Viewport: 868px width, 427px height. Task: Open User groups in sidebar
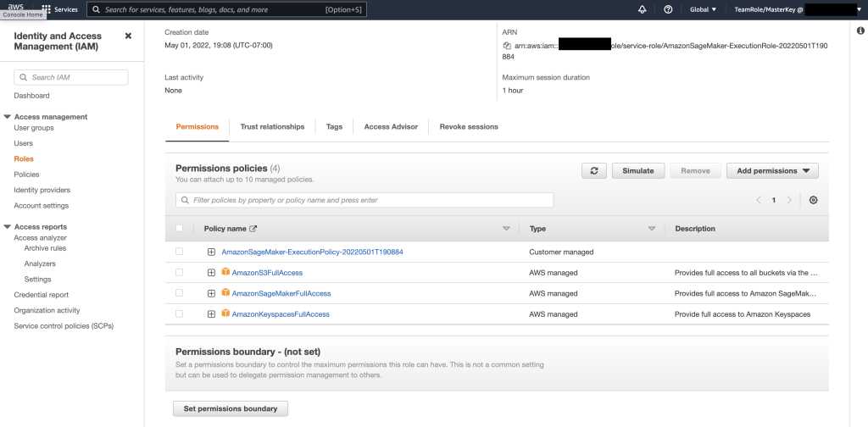coord(34,128)
